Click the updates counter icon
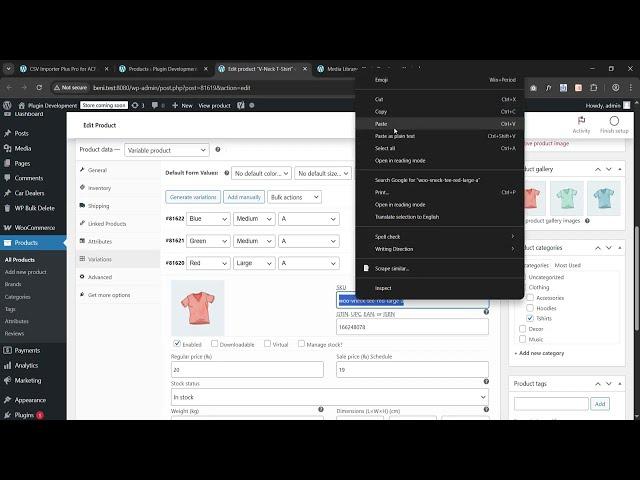640x480 pixels. [x=135, y=105]
